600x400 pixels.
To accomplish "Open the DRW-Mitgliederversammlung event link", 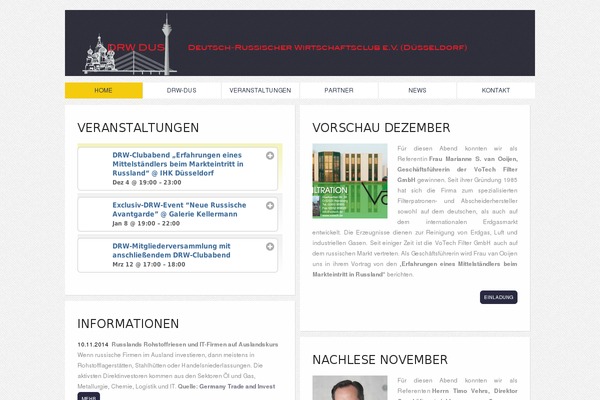I will click(x=171, y=250).
